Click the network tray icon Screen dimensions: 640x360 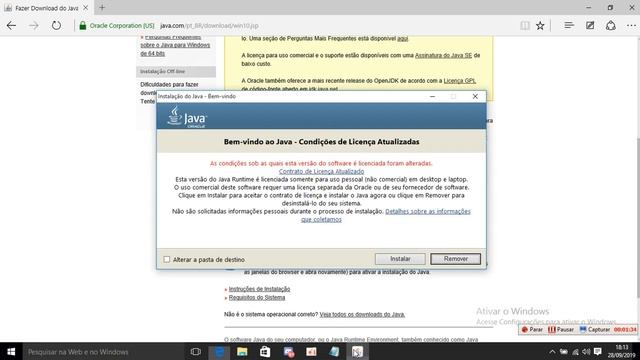(575, 351)
